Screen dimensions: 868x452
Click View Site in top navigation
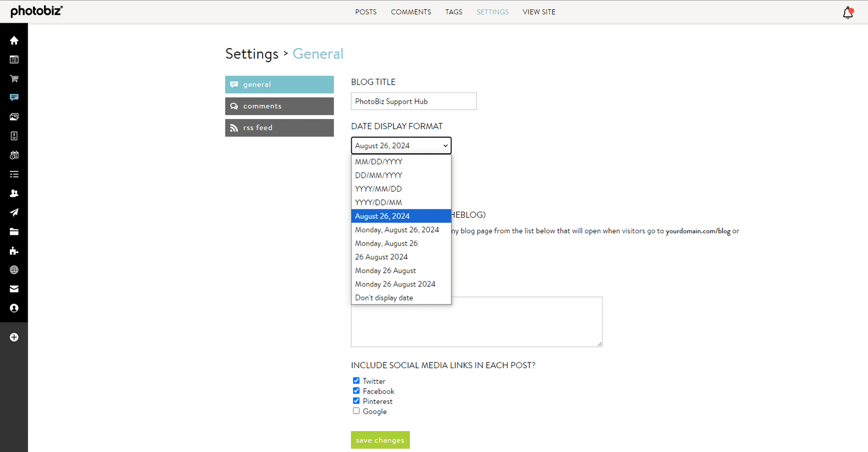point(539,12)
